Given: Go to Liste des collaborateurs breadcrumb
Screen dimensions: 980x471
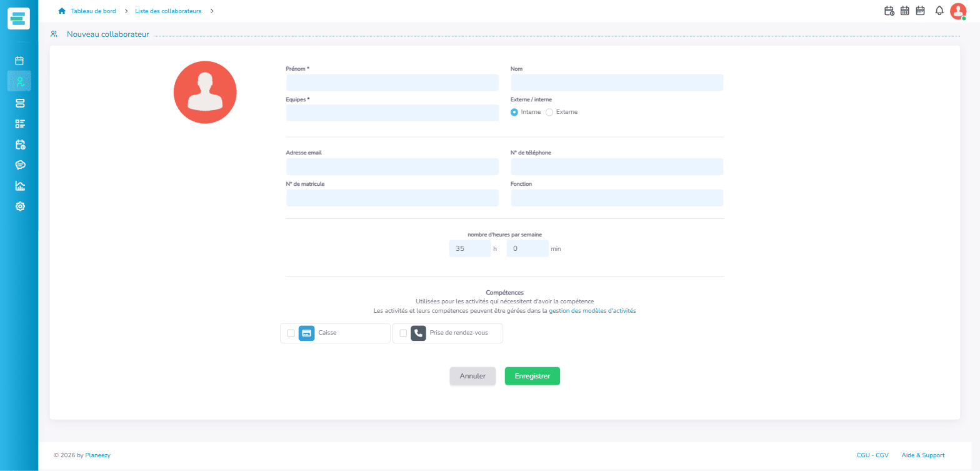Looking at the screenshot, I should click(168, 11).
